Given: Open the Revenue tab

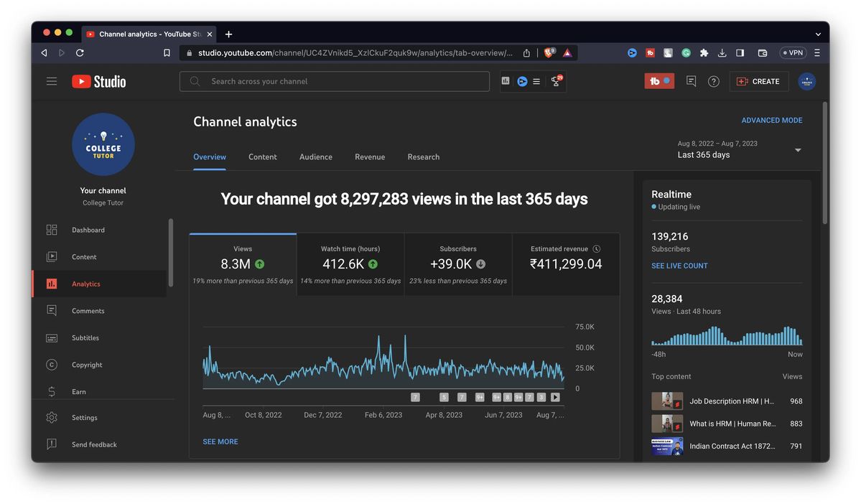Looking at the screenshot, I should point(369,157).
